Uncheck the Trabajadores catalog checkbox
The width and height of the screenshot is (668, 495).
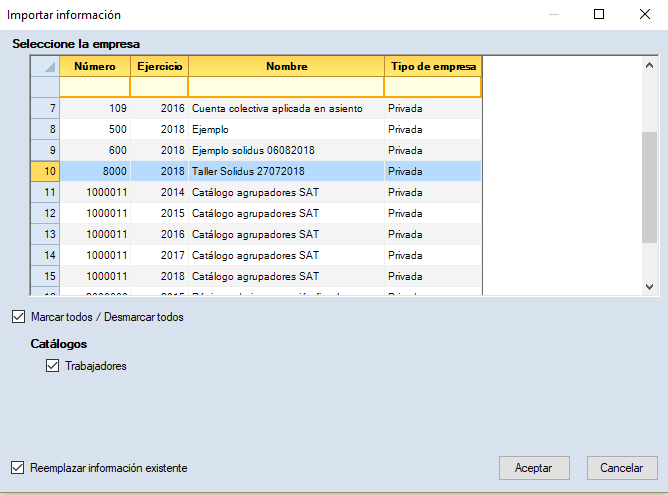(53, 366)
